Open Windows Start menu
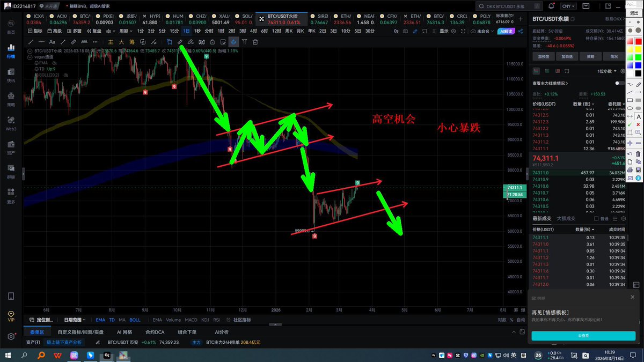 pos(8,355)
